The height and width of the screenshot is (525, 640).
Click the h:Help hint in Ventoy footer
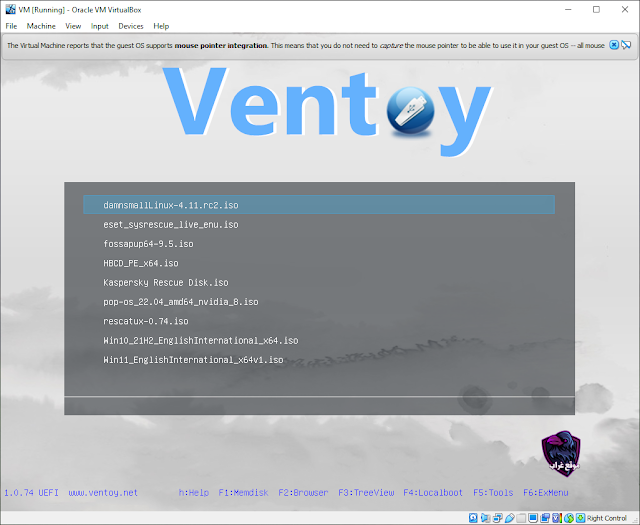click(x=193, y=493)
